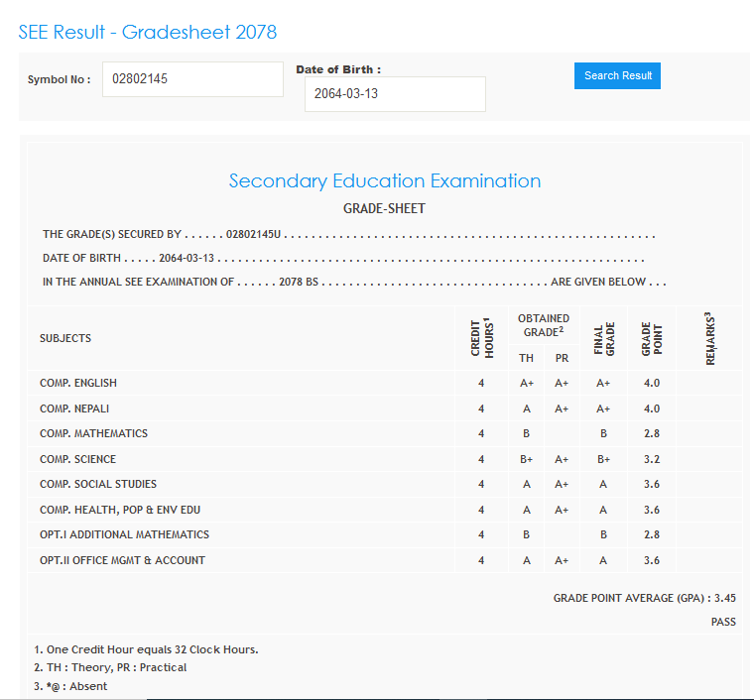
Task: Click the CREDIT HOURS column header
Action: tap(481, 338)
